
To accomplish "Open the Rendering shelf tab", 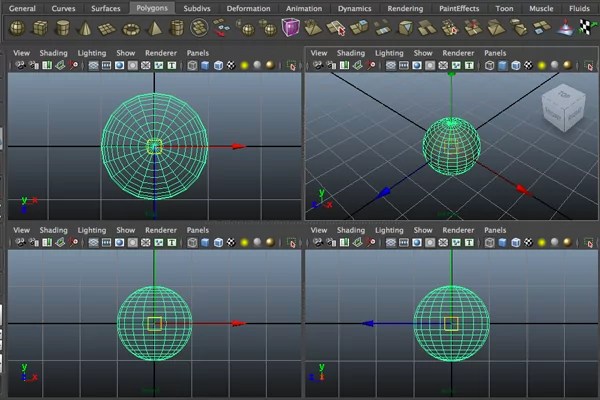I will coord(405,8).
